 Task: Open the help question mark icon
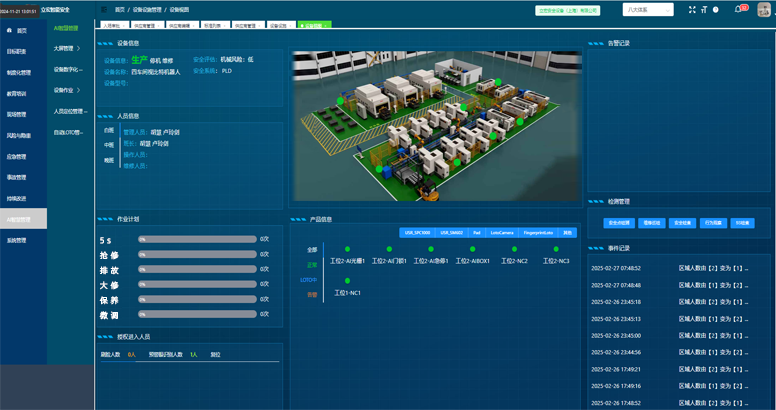[x=716, y=9]
